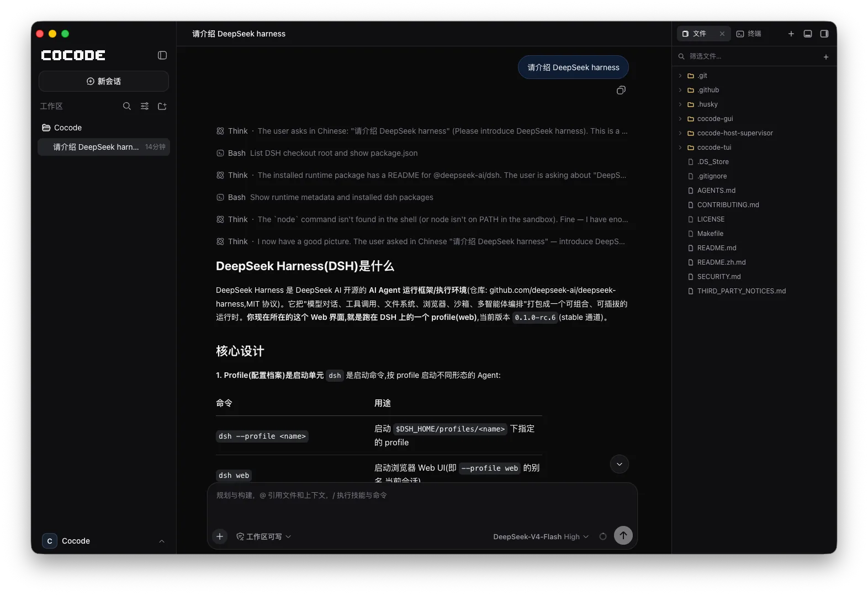This screenshot has height=595, width=868.
Task: Click the search icon in workspace header
Action: [x=127, y=106]
